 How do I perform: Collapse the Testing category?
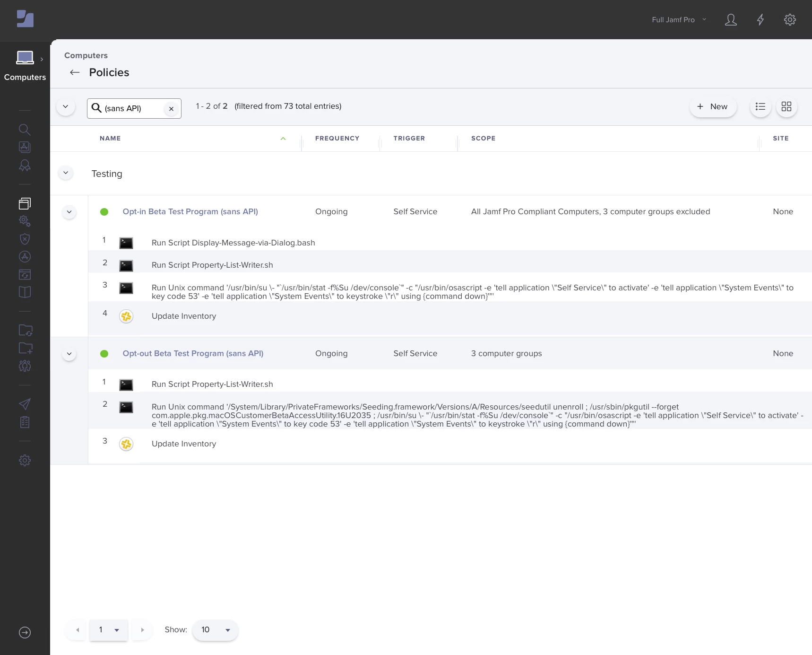pos(66,173)
